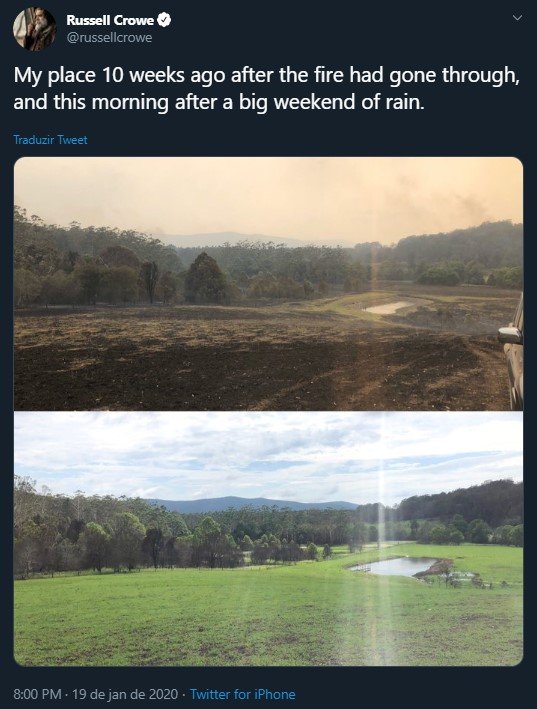This screenshot has height=709, width=537.
Task: Open the Twitter for iPhone source link
Action: pyautogui.click(x=243, y=694)
